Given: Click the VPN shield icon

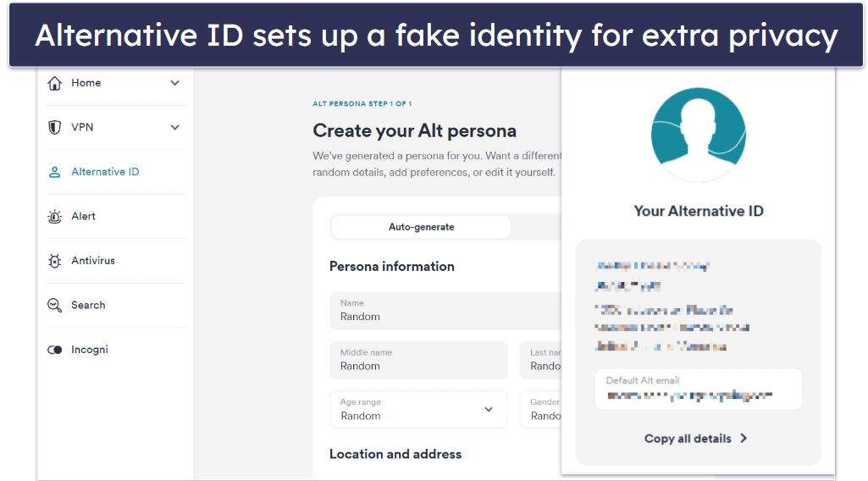Looking at the screenshot, I should [x=55, y=128].
